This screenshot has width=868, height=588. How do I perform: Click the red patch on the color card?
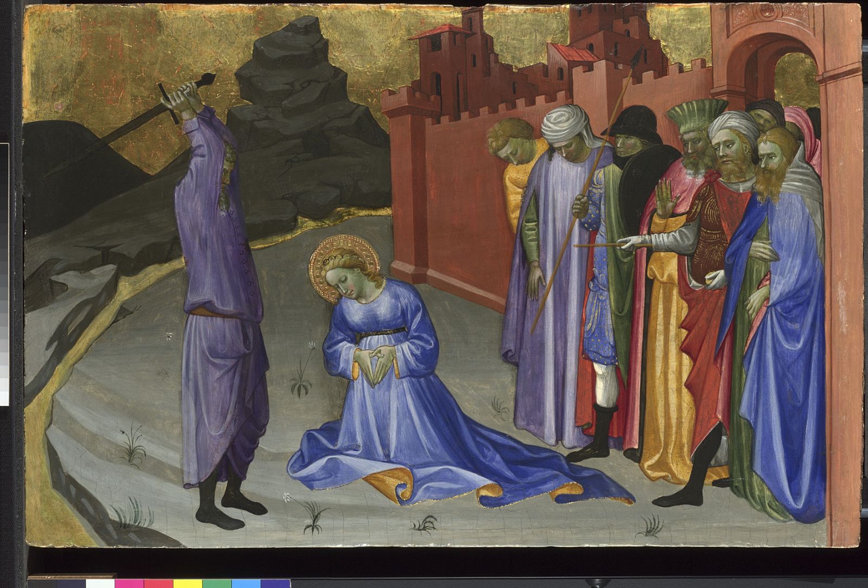[x=158, y=584]
